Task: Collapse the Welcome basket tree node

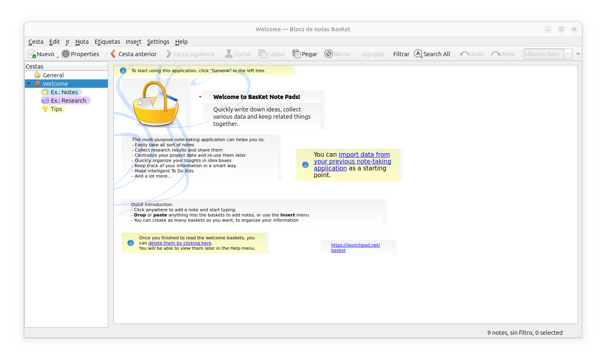Action: tap(29, 84)
